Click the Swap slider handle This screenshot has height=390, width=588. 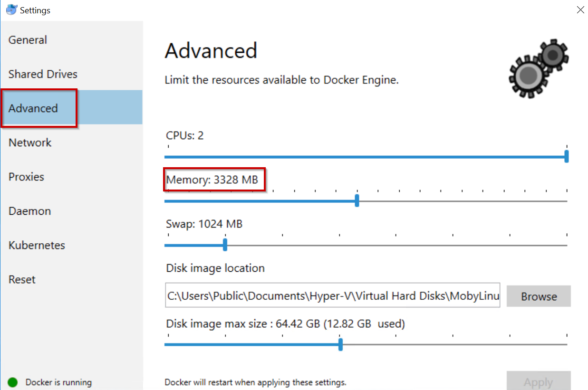pyautogui.click(x=225, y=245)
